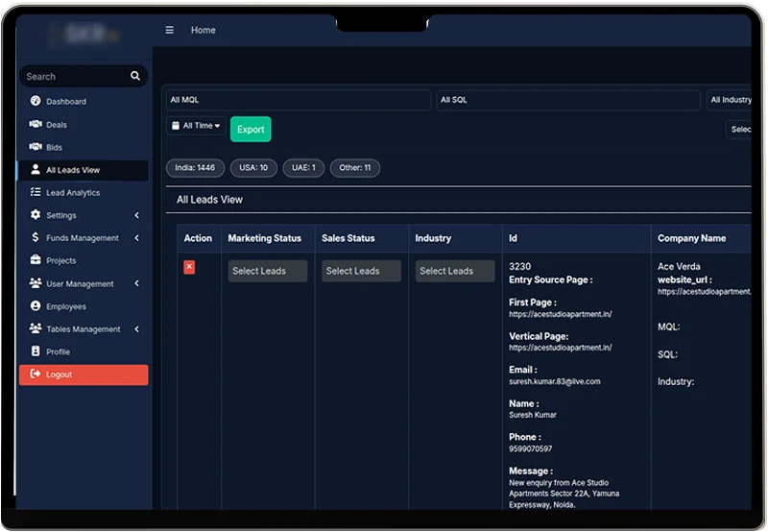Click the hamburger menu icon

tap(170, 30)
